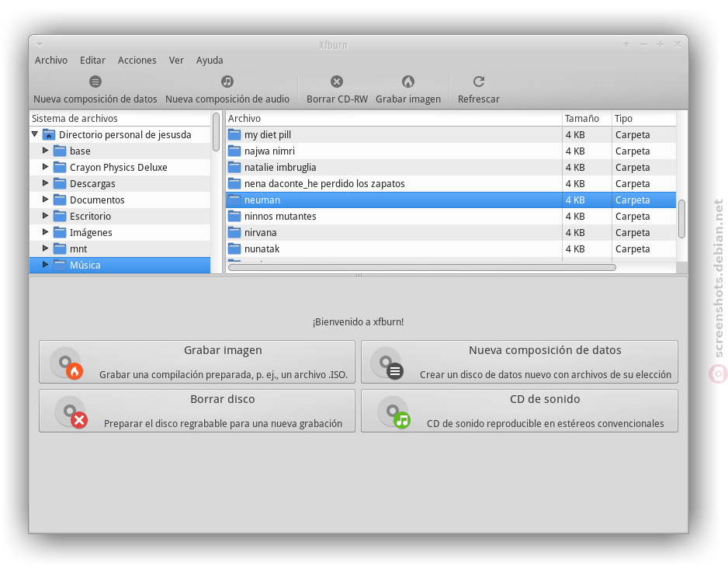Expand the mnt folder node
The width and height of the screenshot is (728, 573).
click(45, 248)
